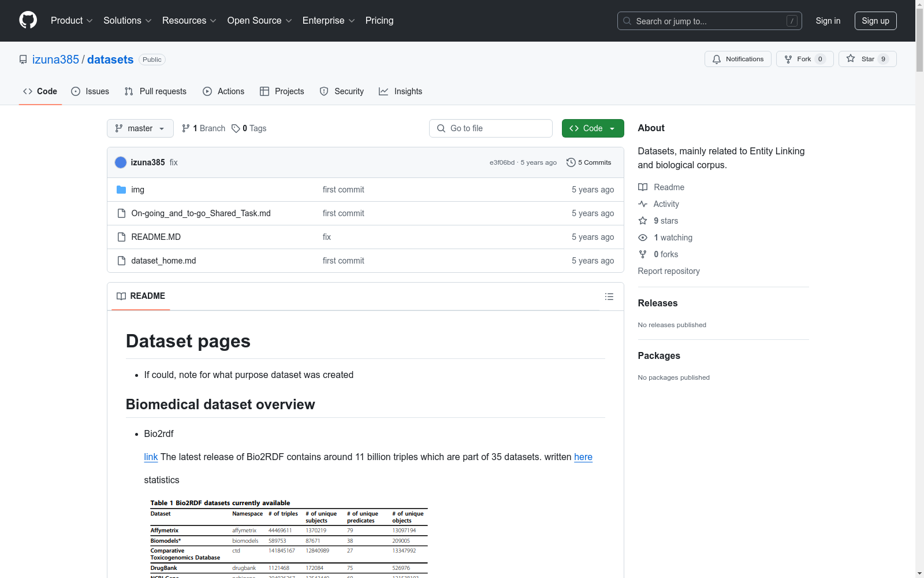This screenshot has width=924, height=578.
Task: Click the img folder icon
Action: (x=121, y=190)
